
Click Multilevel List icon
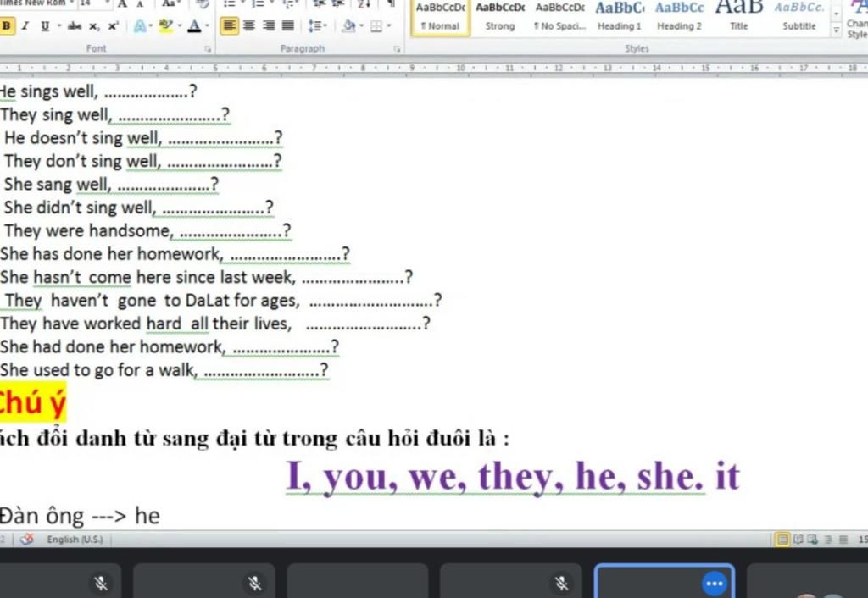(x=291, y=4)
